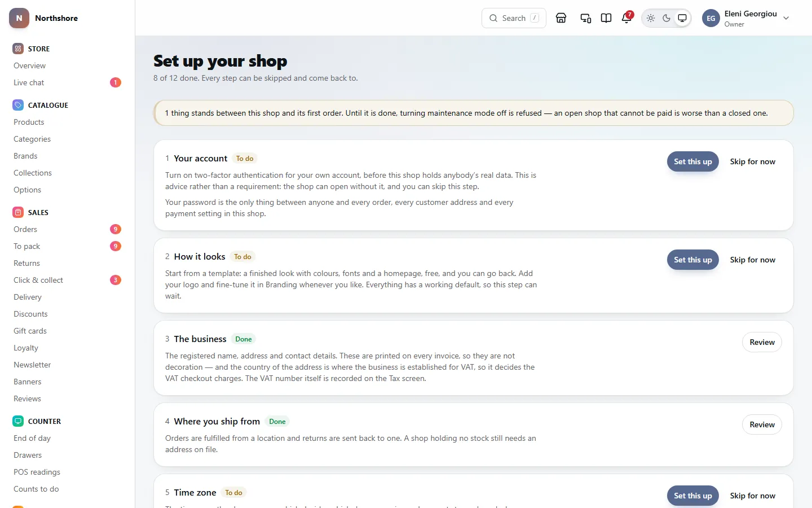This screenshot has width=812, height=508.
Task: Select system theme mode
Action: pos(682,18)
